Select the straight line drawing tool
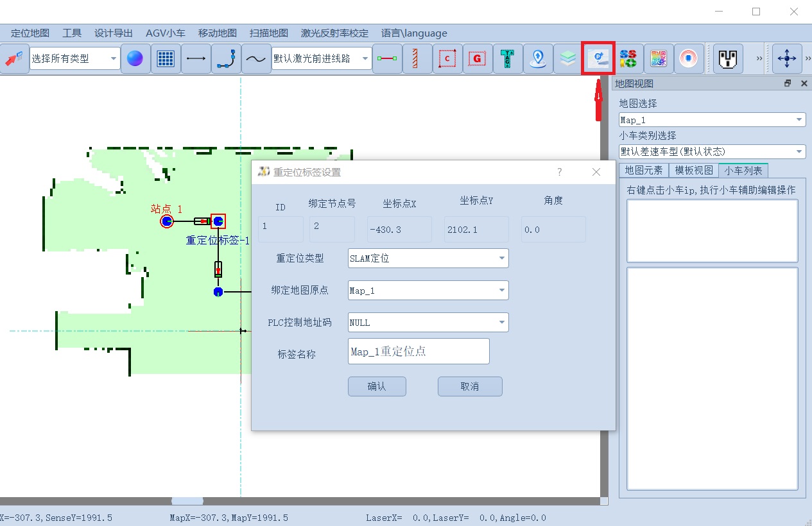Screen dimensions: 812x526 tap(196, 58)
